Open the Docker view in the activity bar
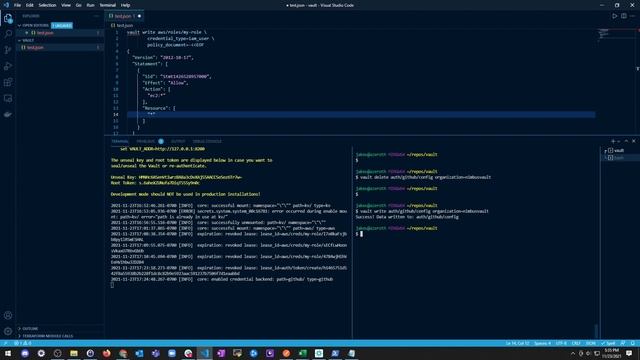Image resolution: width=640 pixels, height=360 pixels. coord(8,114)
